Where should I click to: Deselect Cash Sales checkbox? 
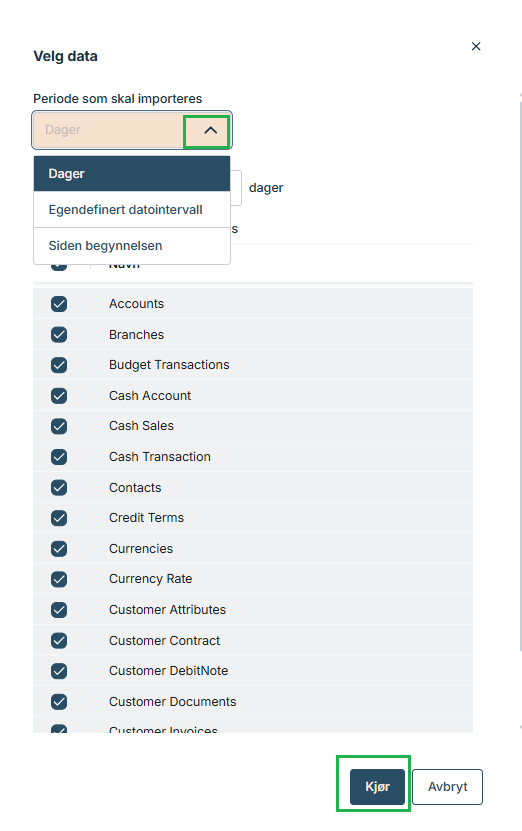[x=59, y=426]
